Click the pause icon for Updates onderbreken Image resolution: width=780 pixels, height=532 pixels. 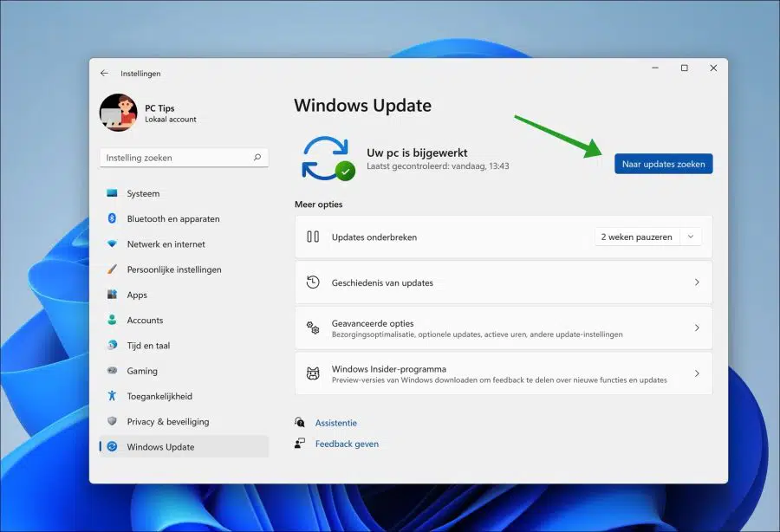point(313,237)
